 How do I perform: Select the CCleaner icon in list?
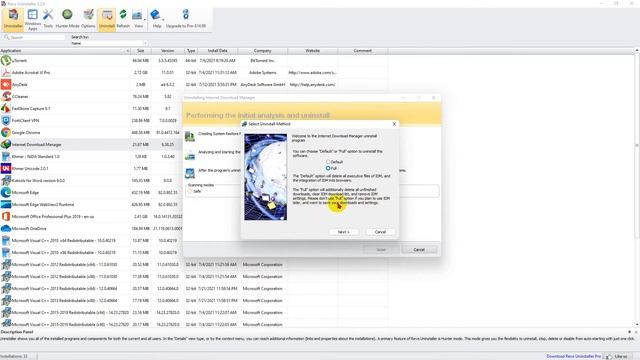(x=6, y=97)
